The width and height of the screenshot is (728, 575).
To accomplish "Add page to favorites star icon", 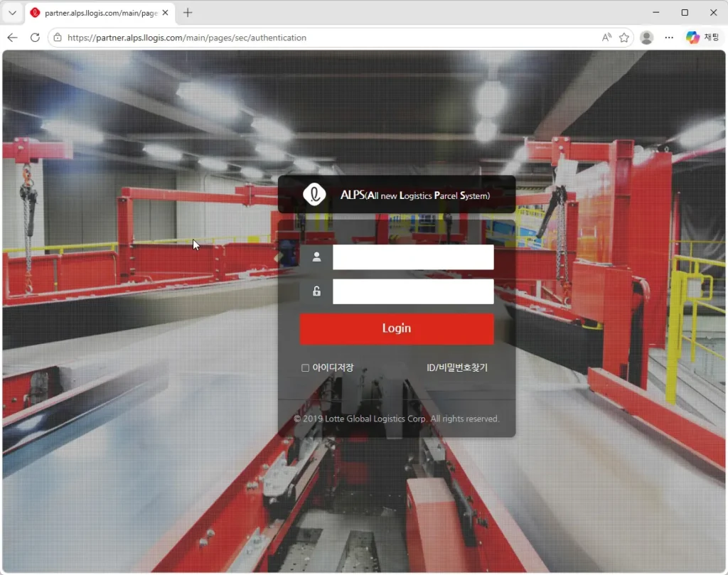I will 624,38.
